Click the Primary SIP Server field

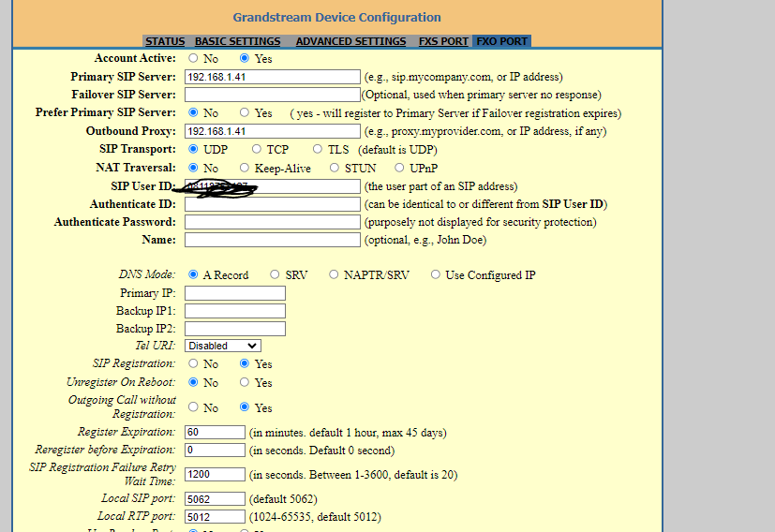pos(273,77)
